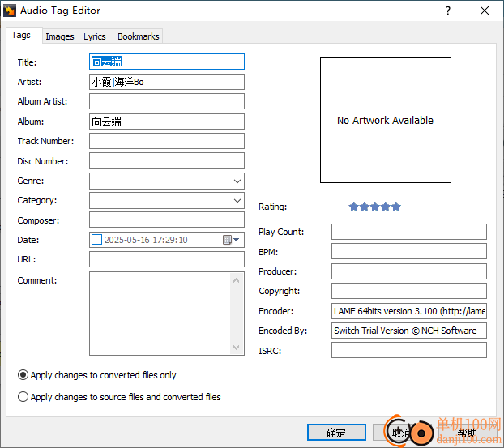Click the Comment scrollbar down arrow
The width and height of the screenshot is (504, 448).
(x=237, y=347)
